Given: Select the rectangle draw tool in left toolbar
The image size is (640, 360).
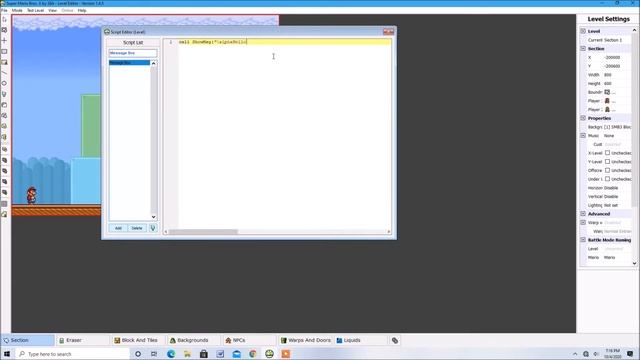Looking at the screenshot, I should [x=4, y=51].
